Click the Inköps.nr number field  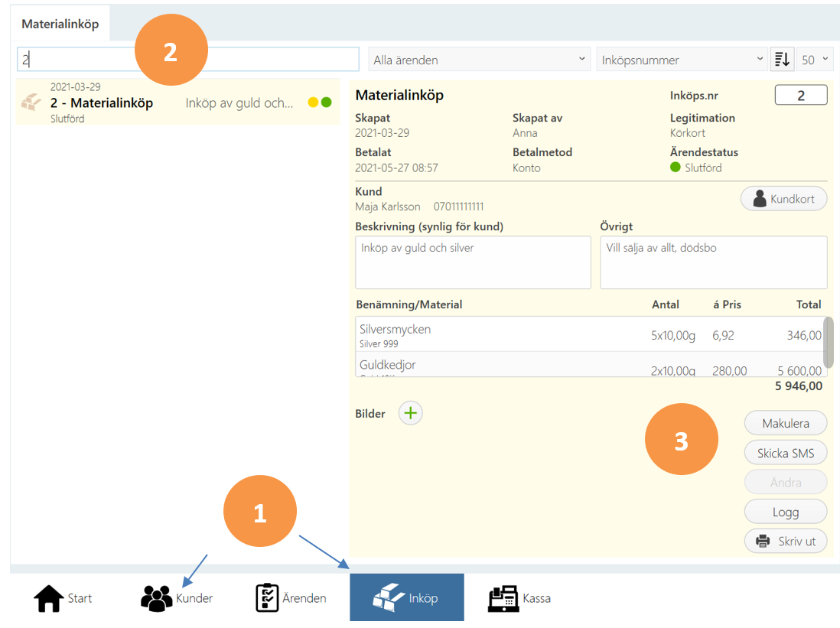coord(801,96)
